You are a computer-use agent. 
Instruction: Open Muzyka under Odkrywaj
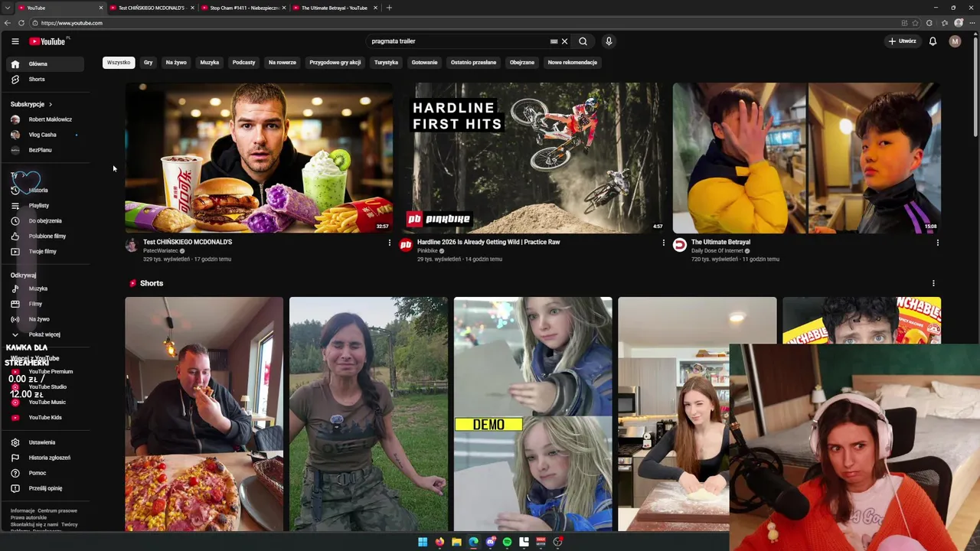pyautogui.click(x=46, y=289)
